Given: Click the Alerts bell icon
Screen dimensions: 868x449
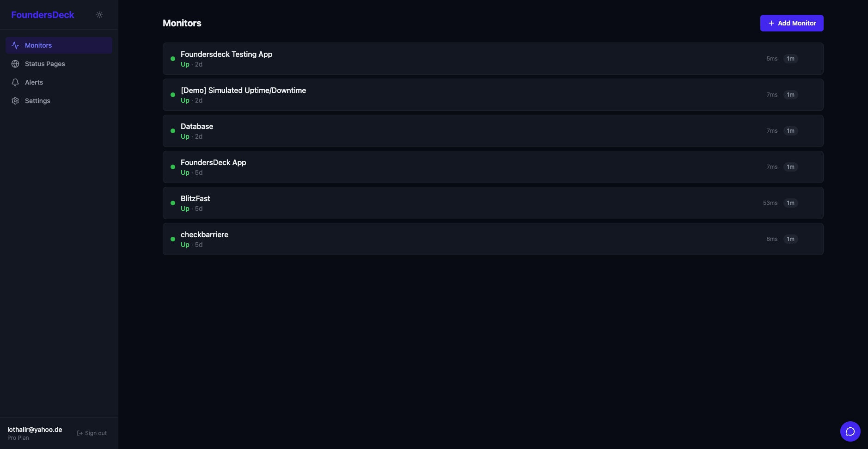Looking at the screenshot, I should pos(15,82).
